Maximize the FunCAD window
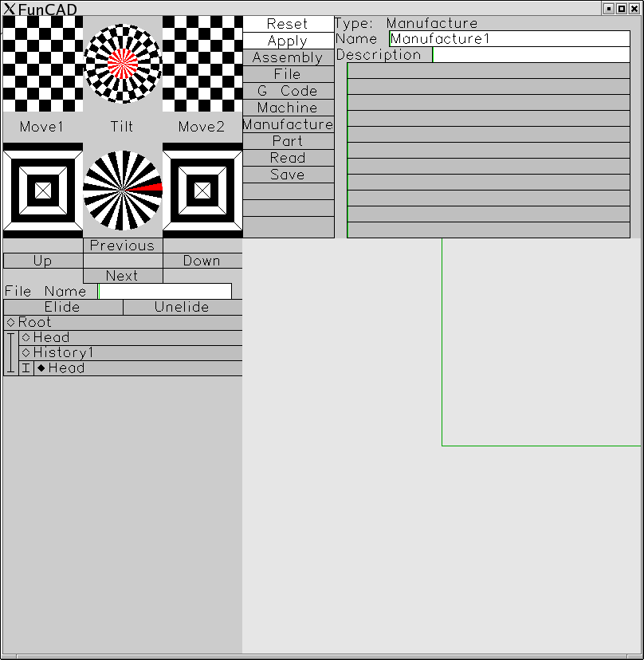644x660 pixels. click(x=622, y=9)
